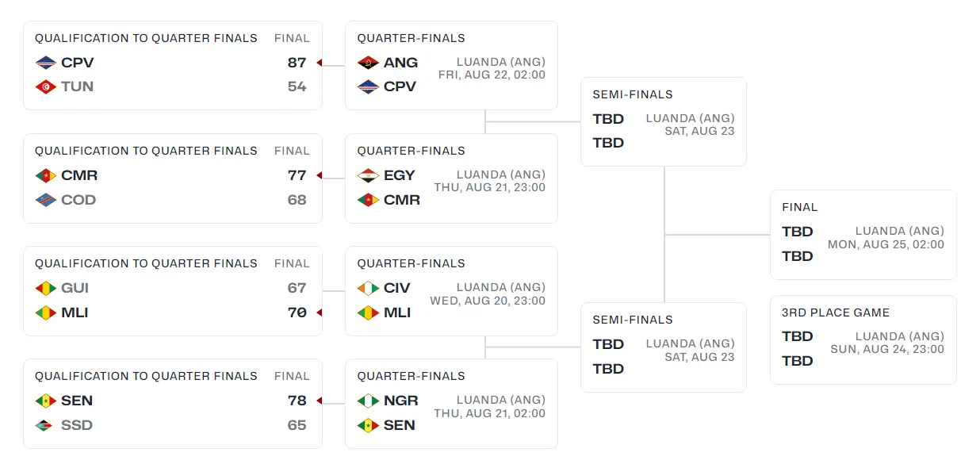Click the South Sudan flag beside SSD
The height and width of the screenshot is (468, 980).
click(46, 425)
